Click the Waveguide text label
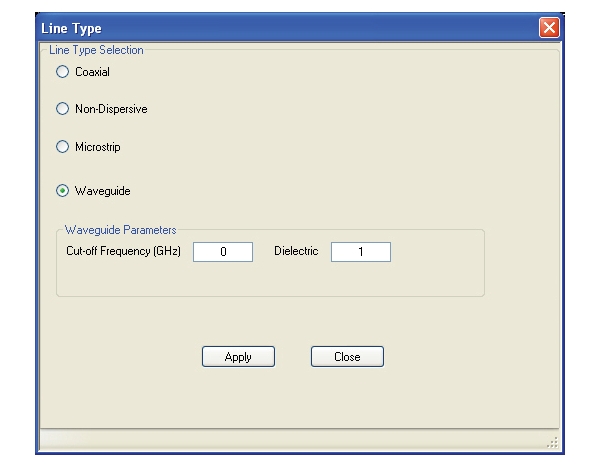This screenshot has height=464, width=591. 103,191
